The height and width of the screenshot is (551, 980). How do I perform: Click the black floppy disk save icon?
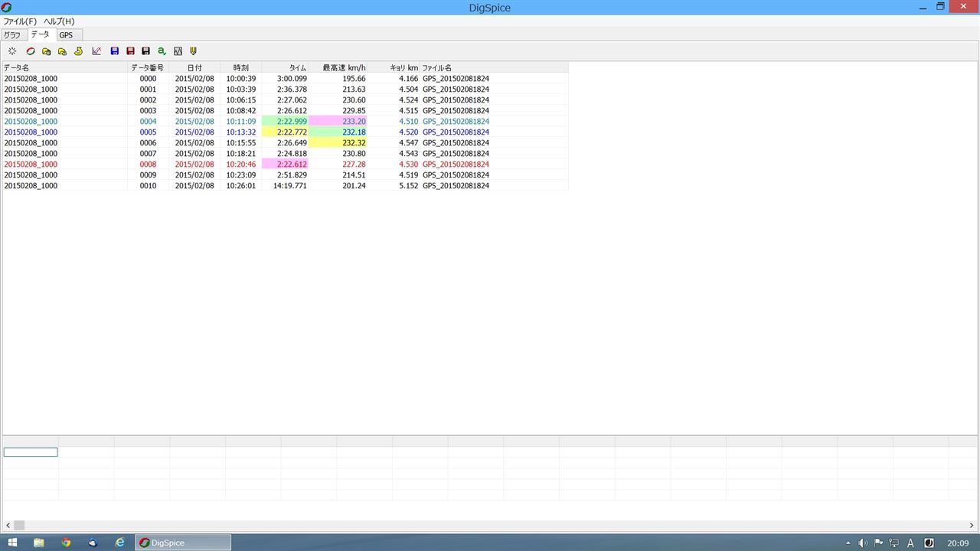click(x=145, y=51)
